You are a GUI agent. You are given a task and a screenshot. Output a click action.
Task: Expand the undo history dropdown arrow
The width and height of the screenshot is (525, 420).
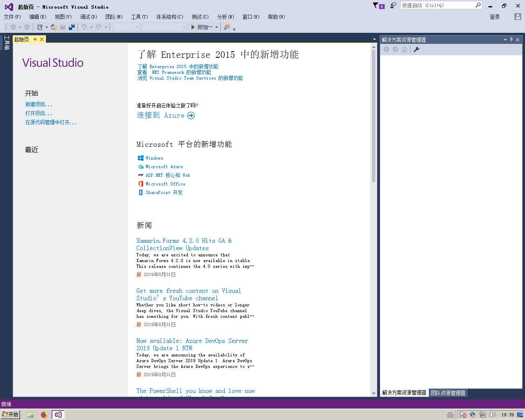click(x=91, y=27)
